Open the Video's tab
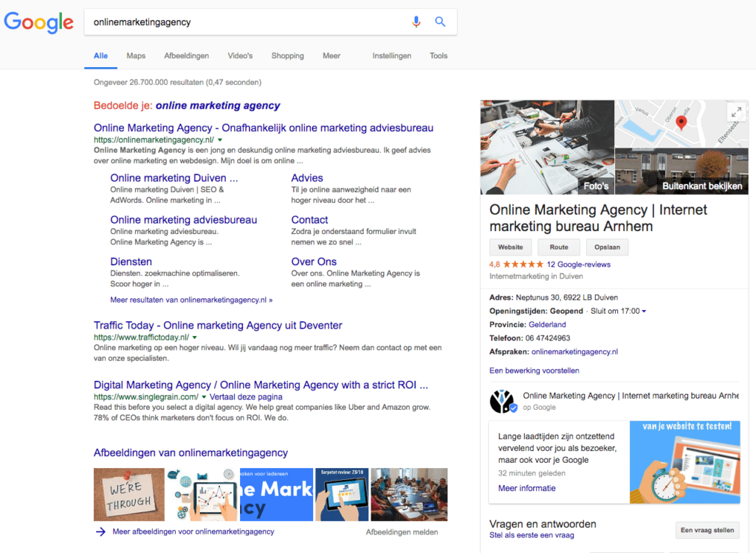Image resolution: width=756 pixels, height=553 pixels. coord(239,55)
